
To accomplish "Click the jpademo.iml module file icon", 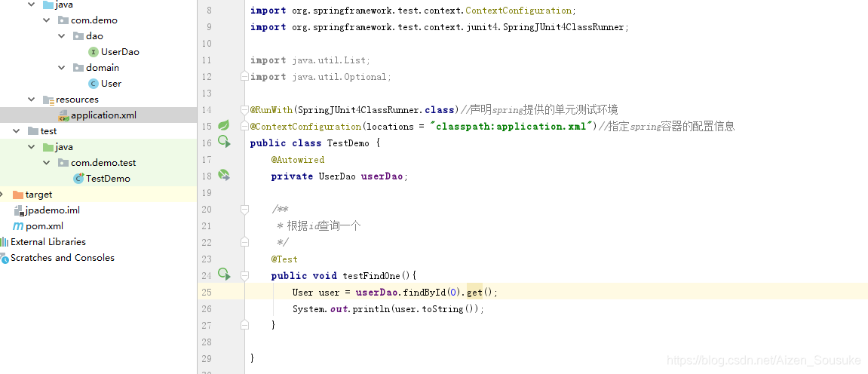I will pyautogui.click(x=19, y=210).
